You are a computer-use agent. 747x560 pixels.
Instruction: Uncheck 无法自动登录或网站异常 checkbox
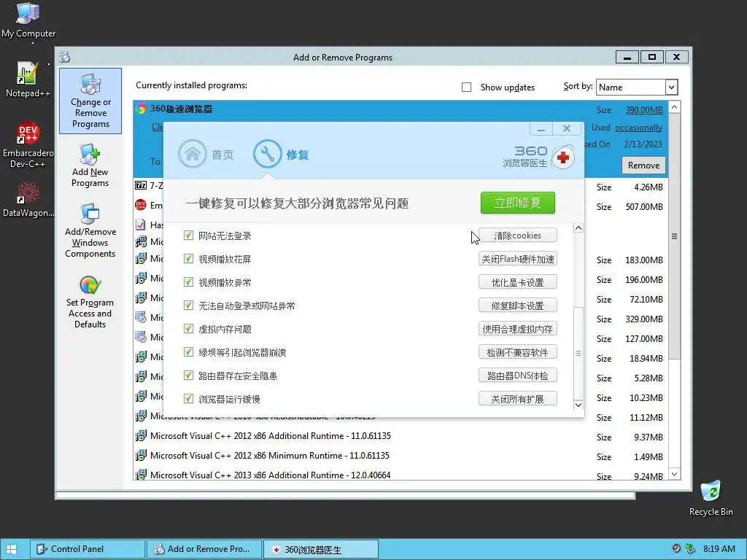click(189, 306)
